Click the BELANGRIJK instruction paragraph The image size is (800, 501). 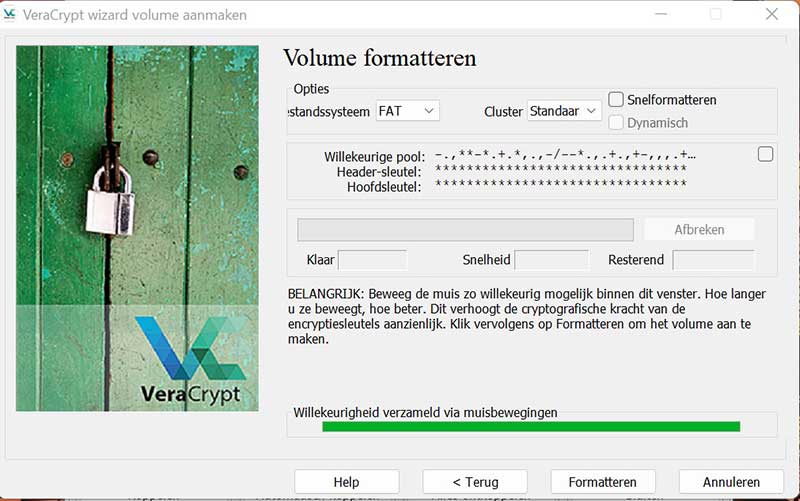click(x=527, y=316)
